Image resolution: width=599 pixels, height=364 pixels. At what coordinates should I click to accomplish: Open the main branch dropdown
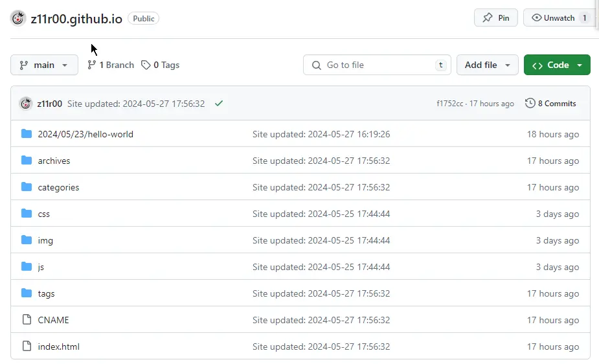pos(44,65)
